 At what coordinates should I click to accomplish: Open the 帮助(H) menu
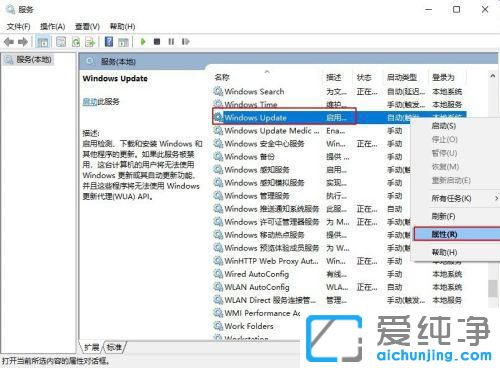point(122,26)
